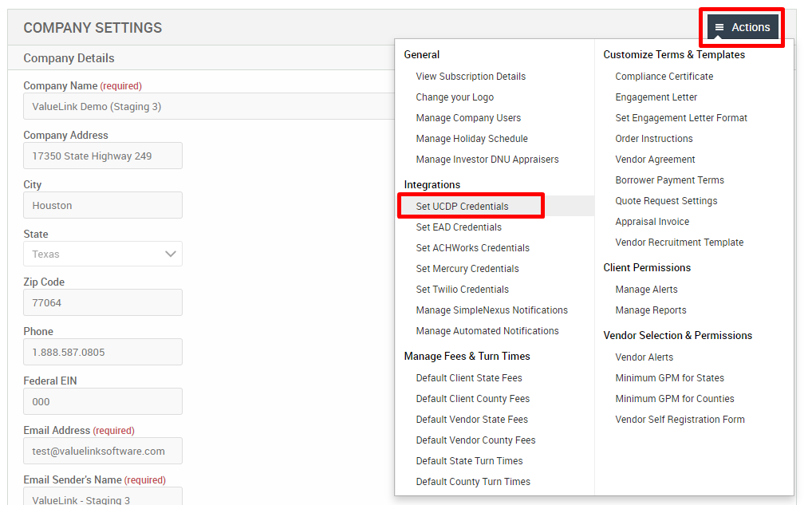Open Set Mercury Credentials
This screenshot has width=812, height=505.
[x=465, y=268]
